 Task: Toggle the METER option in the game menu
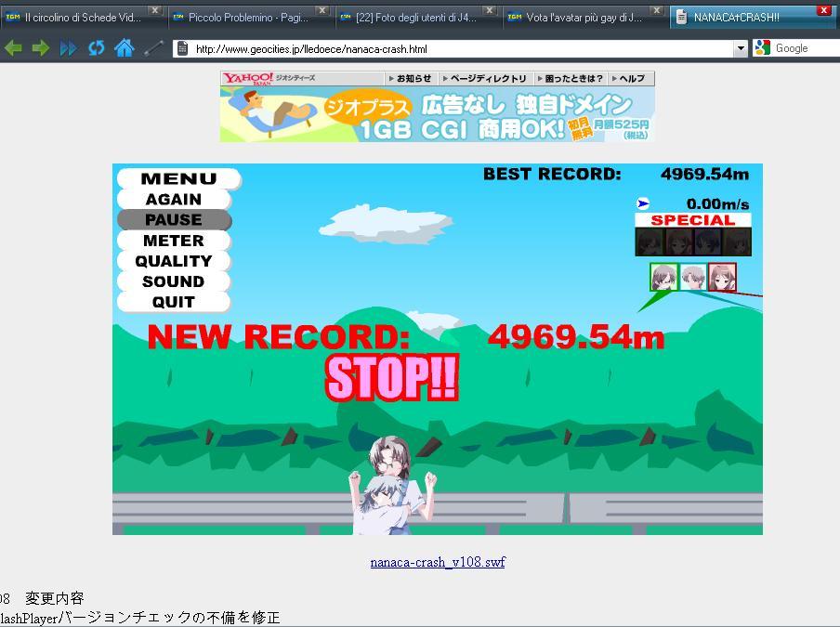(x=174, y=241)
